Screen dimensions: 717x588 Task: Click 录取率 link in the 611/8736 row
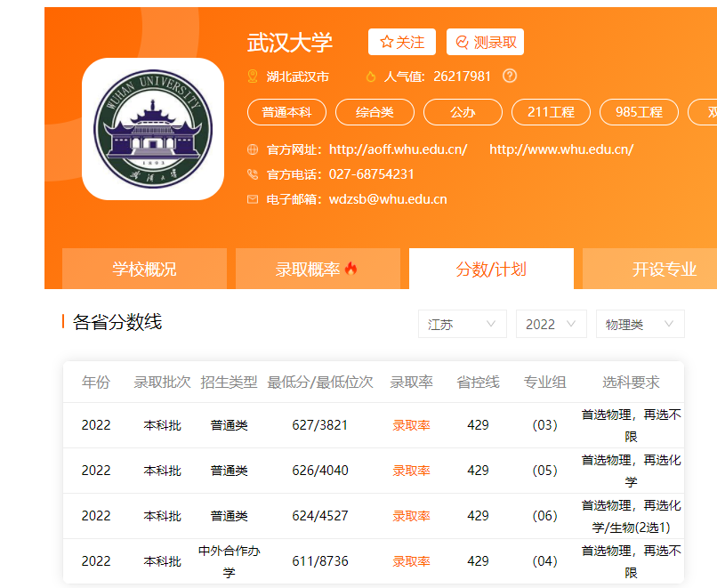pos(411,561)
